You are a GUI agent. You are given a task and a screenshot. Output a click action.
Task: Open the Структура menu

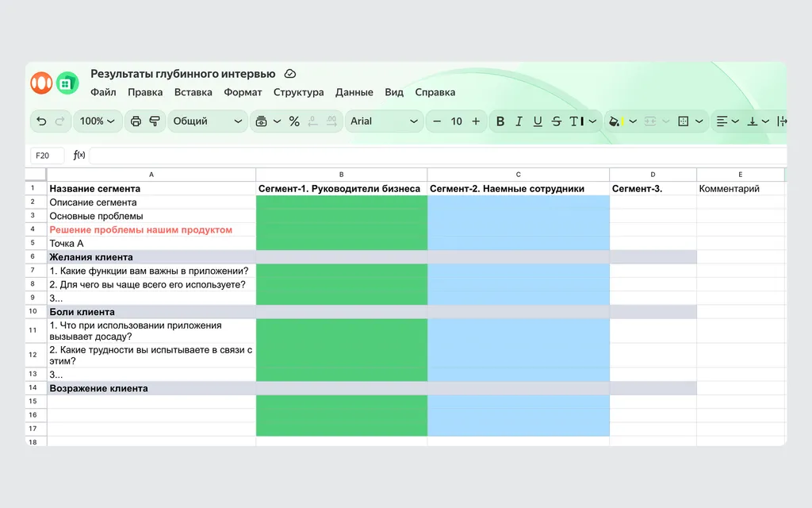(x=298, y=92)
